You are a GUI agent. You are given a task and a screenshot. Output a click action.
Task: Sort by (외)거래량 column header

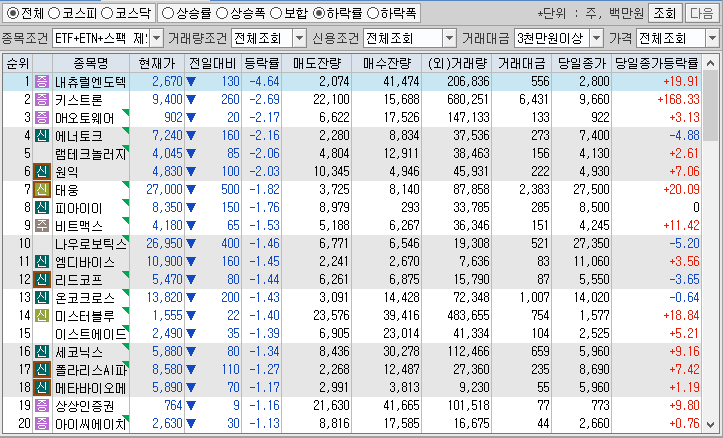pos(456,64)
